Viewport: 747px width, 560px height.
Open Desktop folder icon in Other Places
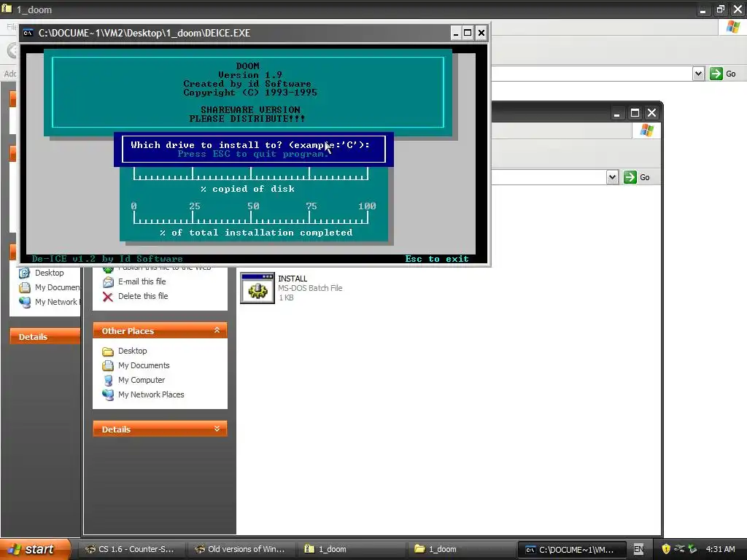108,351
